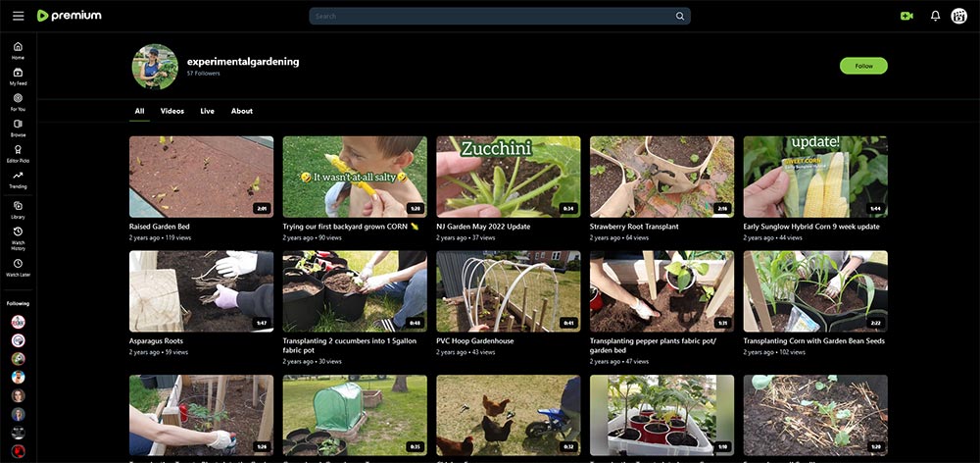Viewport: 980px width, 463px height.
Task: Play Strawberry Root Transplant thumbnail
Action: click(661, 177)
